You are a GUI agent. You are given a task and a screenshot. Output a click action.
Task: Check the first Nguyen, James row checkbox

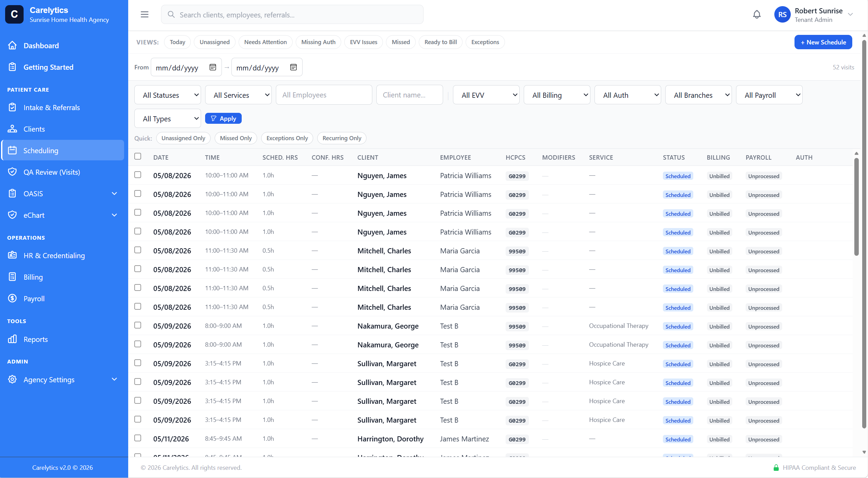point(138,175)
